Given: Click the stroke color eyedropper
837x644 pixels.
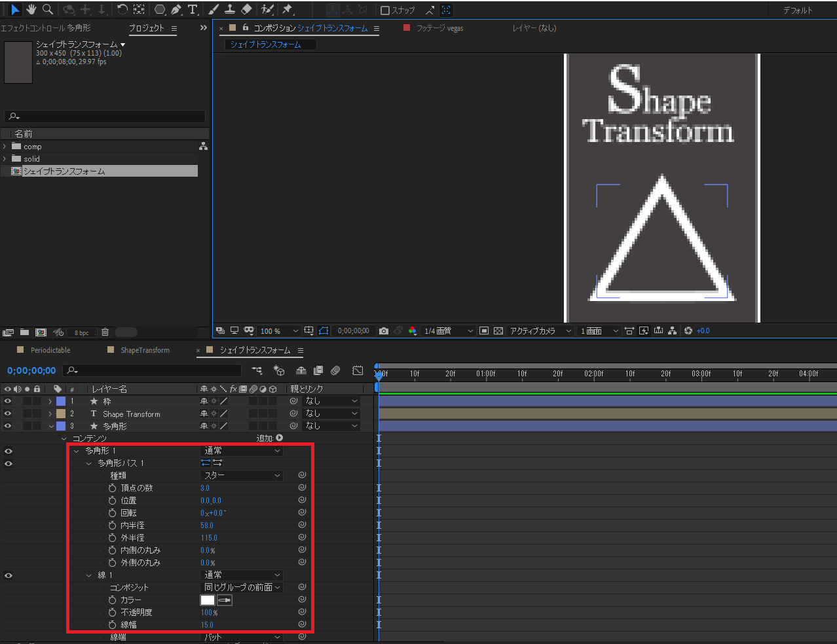Looking at the screenshot, I should click(224, 600).
